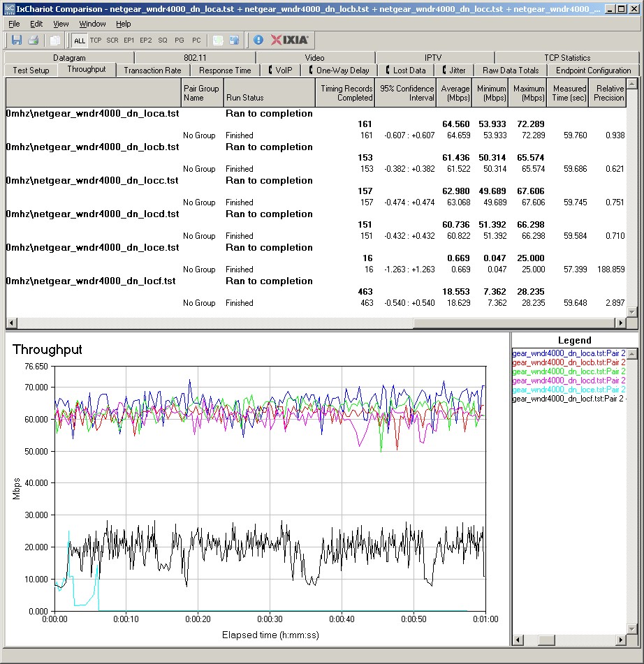Select the netgear_wndr4000_dn_locb.tst row
Viewport: 644px width, 664px height.
point(316,147)
